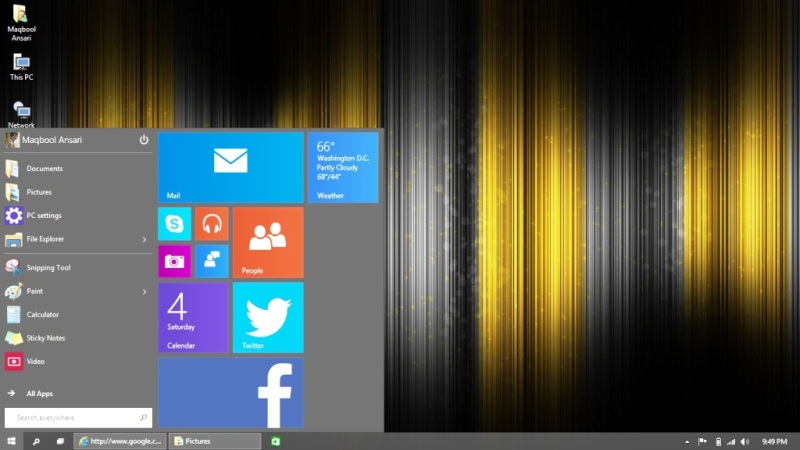
Task: Click All Apps
Action: click(39, 394)
